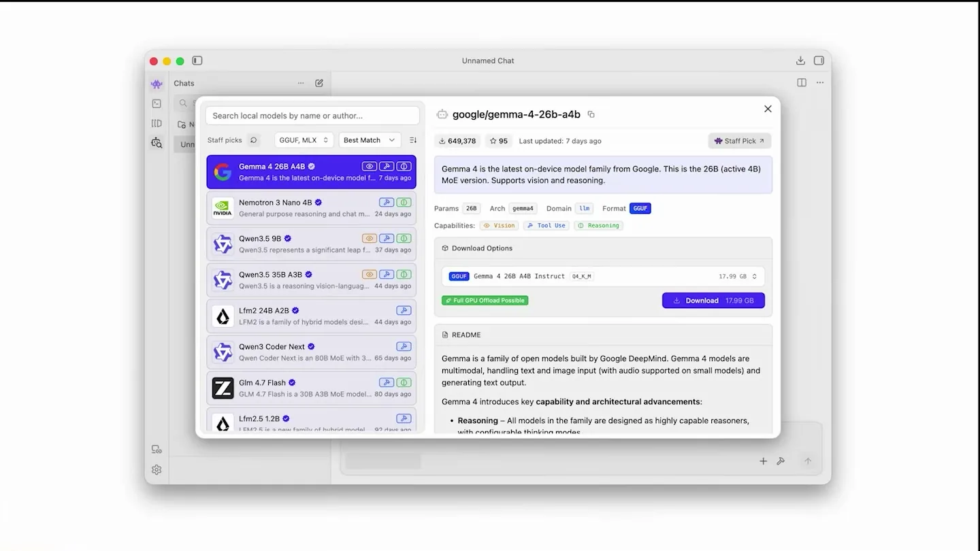Open the Discover model search sidebar icon

click(157, 143)
